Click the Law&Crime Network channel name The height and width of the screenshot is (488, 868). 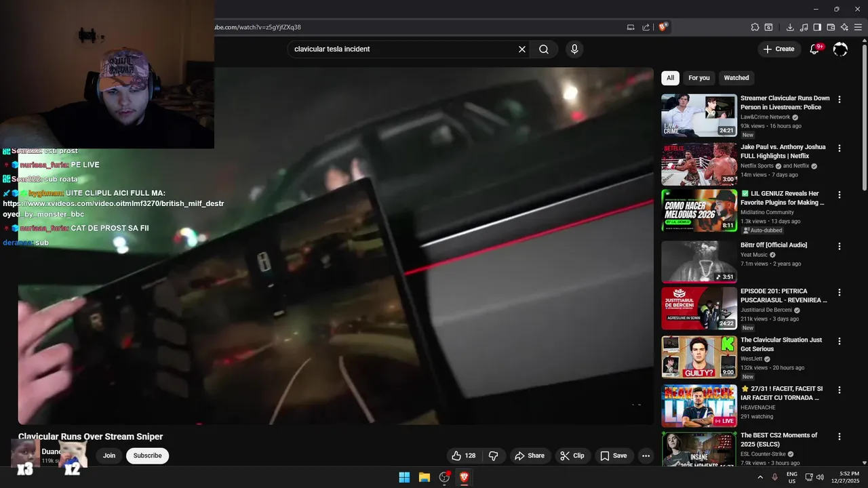pos(766,117)
